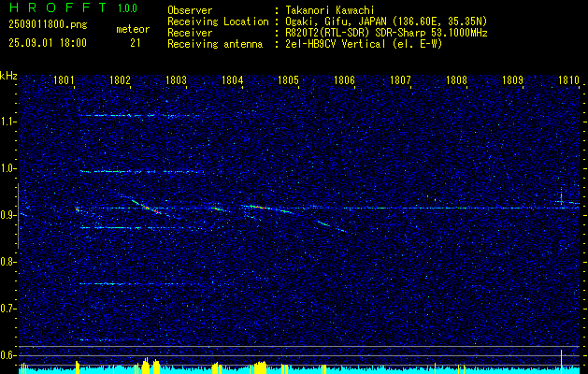
Task: Click the 1806 time axis label
Action: click(x=344, y=79)
